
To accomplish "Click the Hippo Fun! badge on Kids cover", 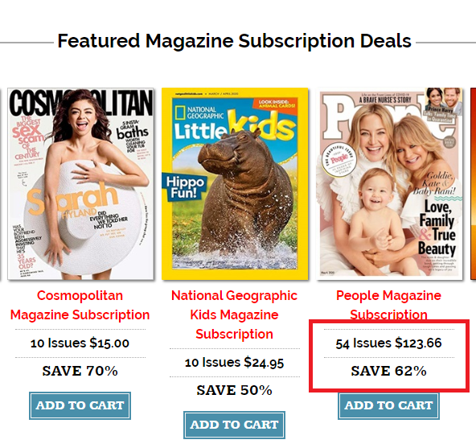I will coord(185,187).
